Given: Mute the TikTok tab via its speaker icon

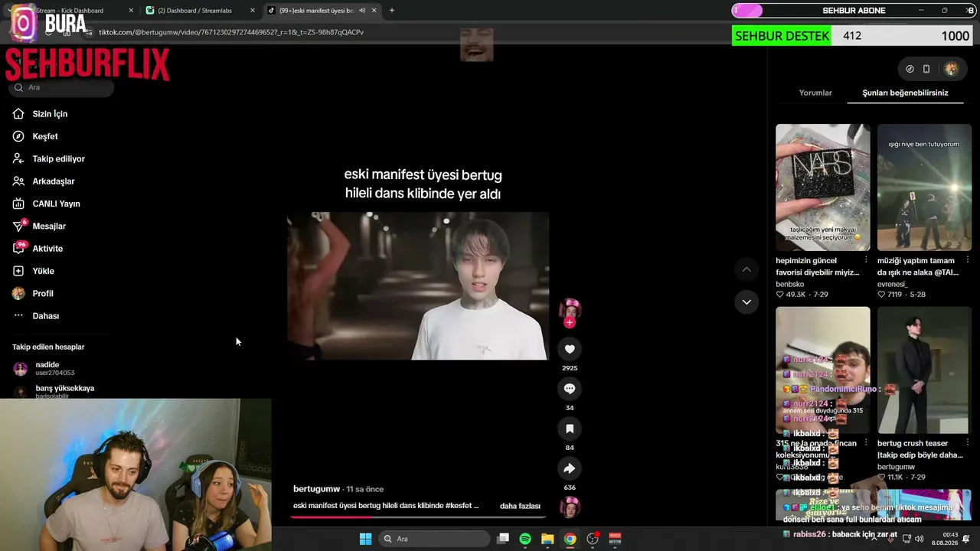Looking at the screenshot, I should 362,11.
